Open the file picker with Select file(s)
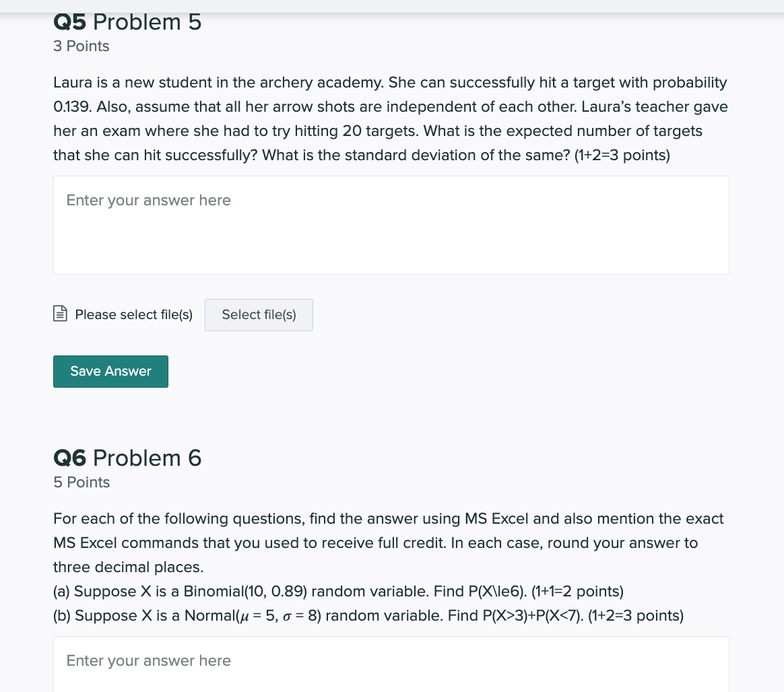784x692 pixels. pos(259,314)
